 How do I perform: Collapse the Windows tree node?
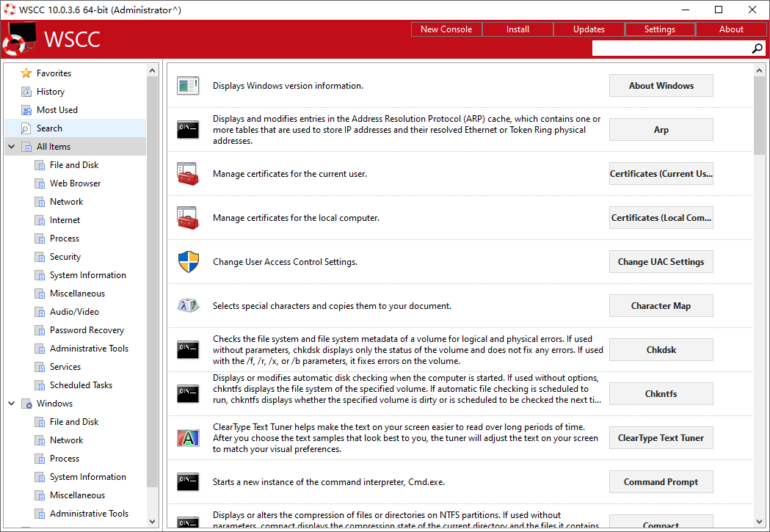click(x=11, y=404)
